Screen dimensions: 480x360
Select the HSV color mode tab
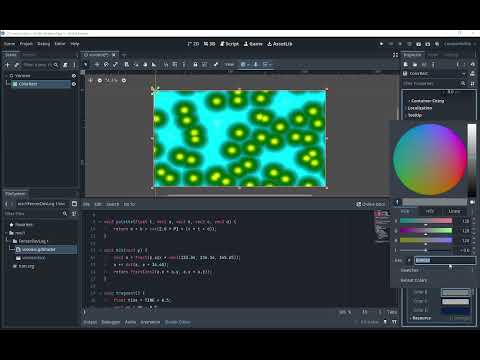(430, 211)
